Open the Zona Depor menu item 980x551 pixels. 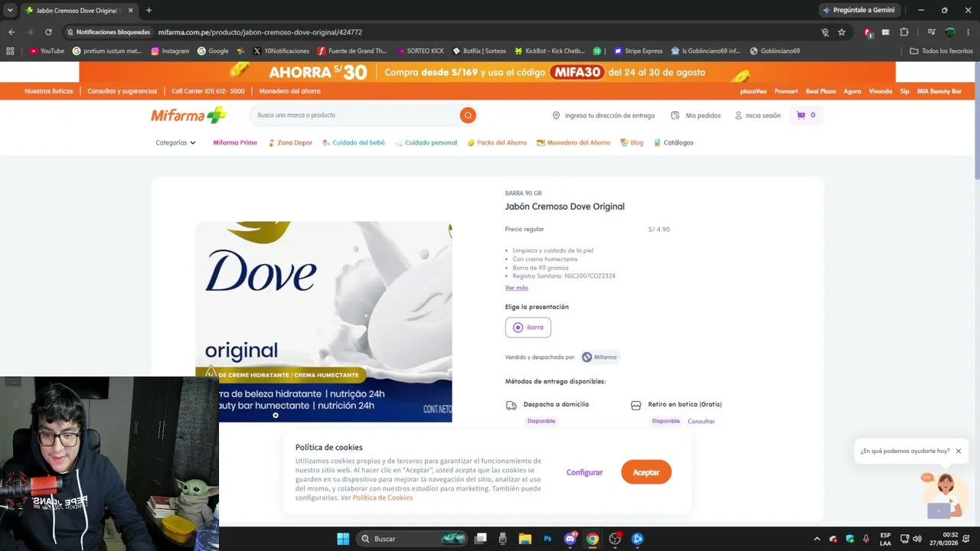point(290,143)
